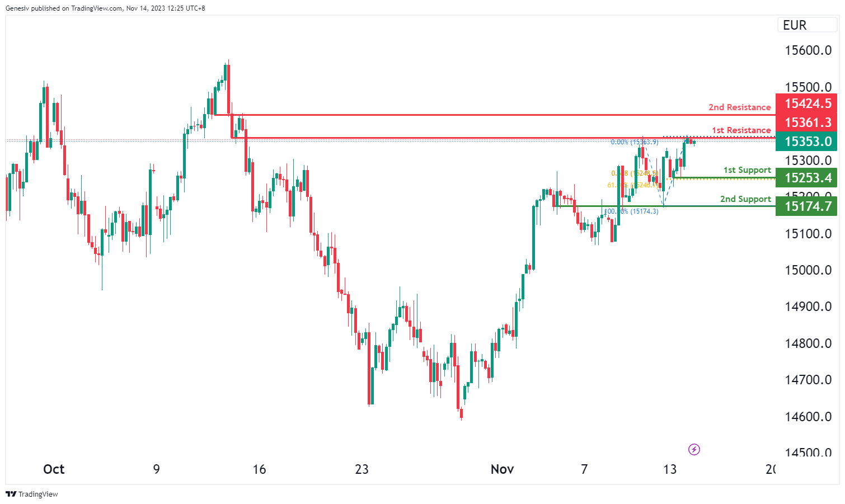Viewport: 845px width, 504px height.
Task: Click the teal 15353.0 current price label
Action: click(807, 142)
